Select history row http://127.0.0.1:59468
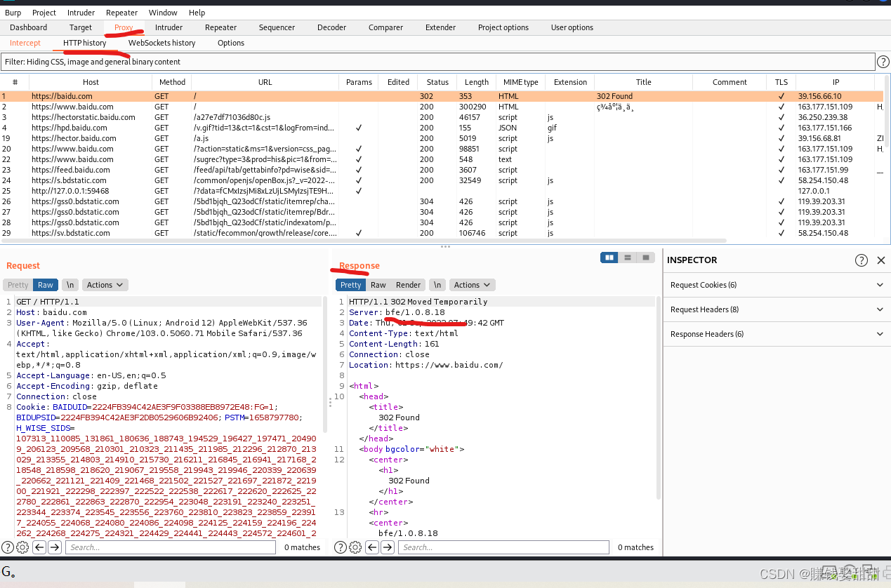This screenshot has width=891, height=588. 442,191
